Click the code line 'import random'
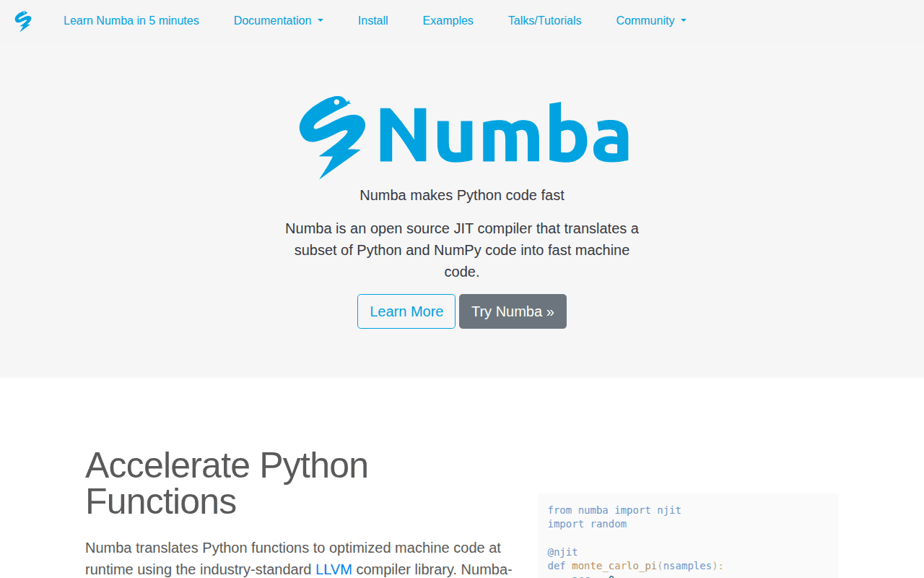The width and height of the screenshot is (924, 578). click(587, 524)
